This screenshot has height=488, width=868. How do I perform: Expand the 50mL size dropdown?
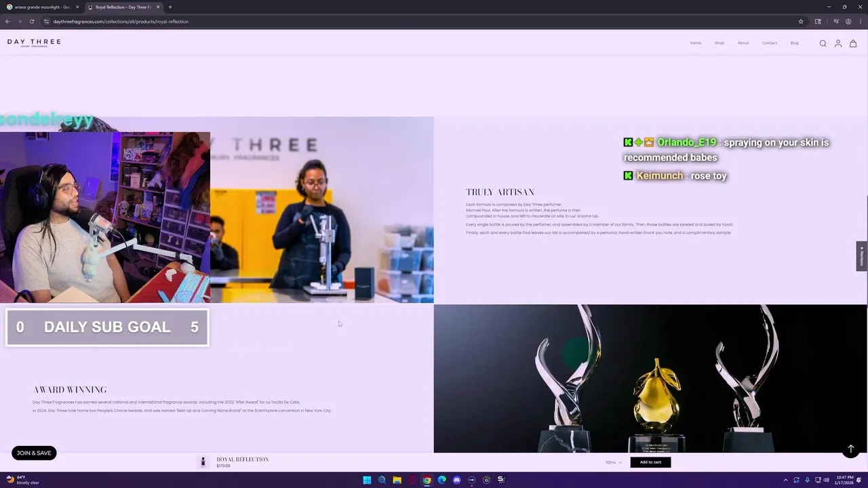[614, 462]
